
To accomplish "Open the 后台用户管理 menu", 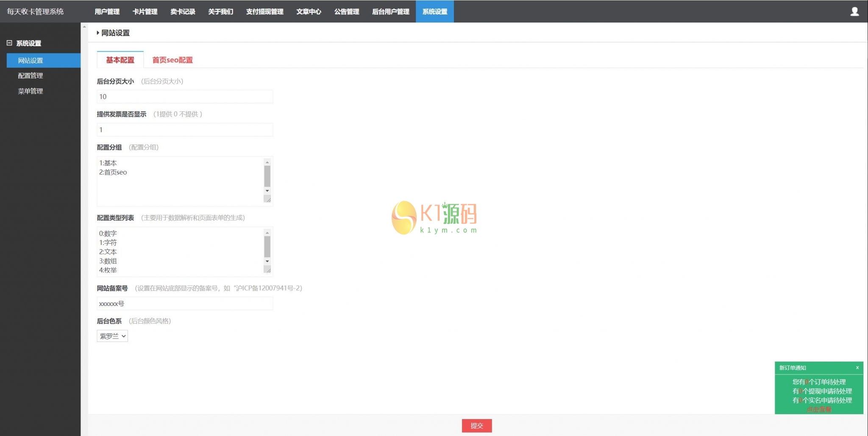I will click(x=391, y=11).
